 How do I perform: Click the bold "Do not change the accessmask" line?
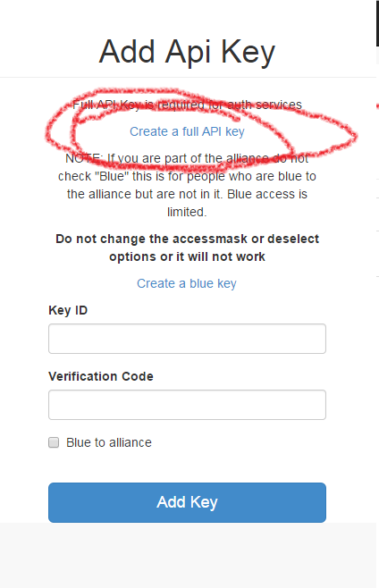coord(187,239)
